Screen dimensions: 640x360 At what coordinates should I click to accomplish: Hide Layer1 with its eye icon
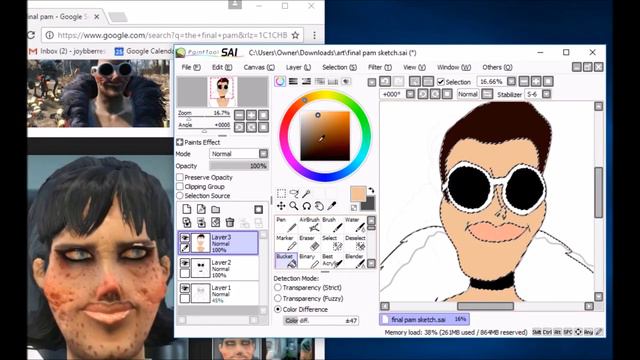coord(185,289)
